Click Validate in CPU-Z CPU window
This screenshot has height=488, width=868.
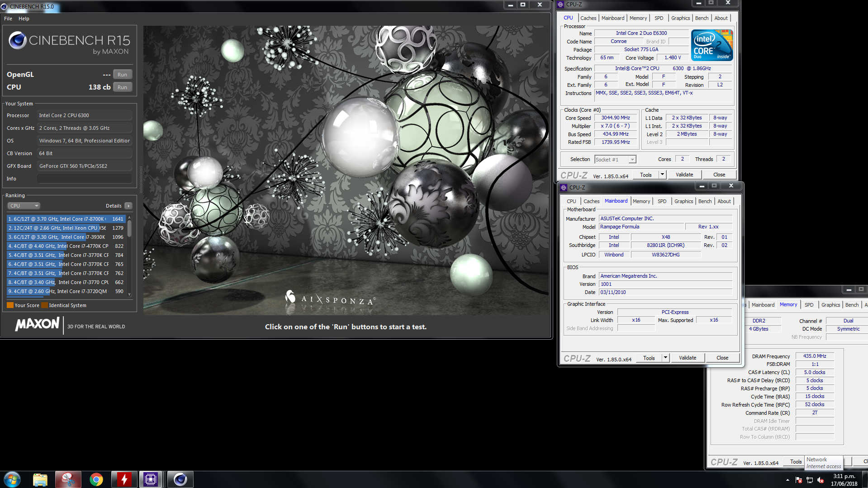[684, 175]
